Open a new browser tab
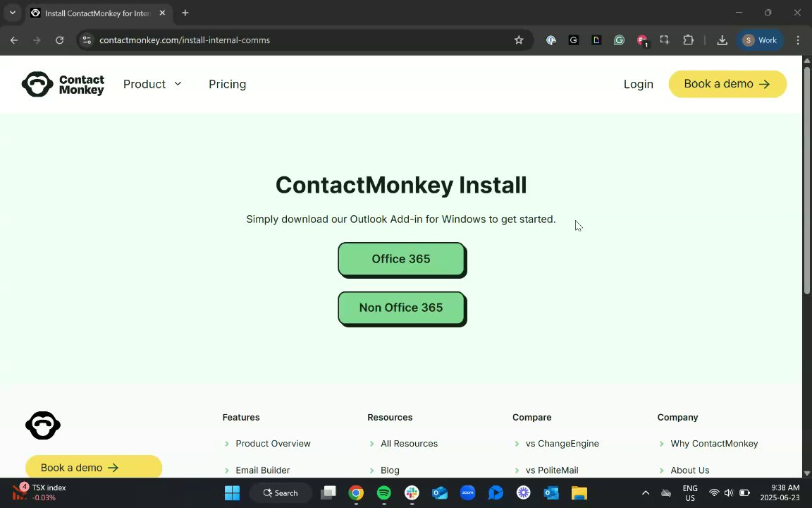 (x=185, y=13)
